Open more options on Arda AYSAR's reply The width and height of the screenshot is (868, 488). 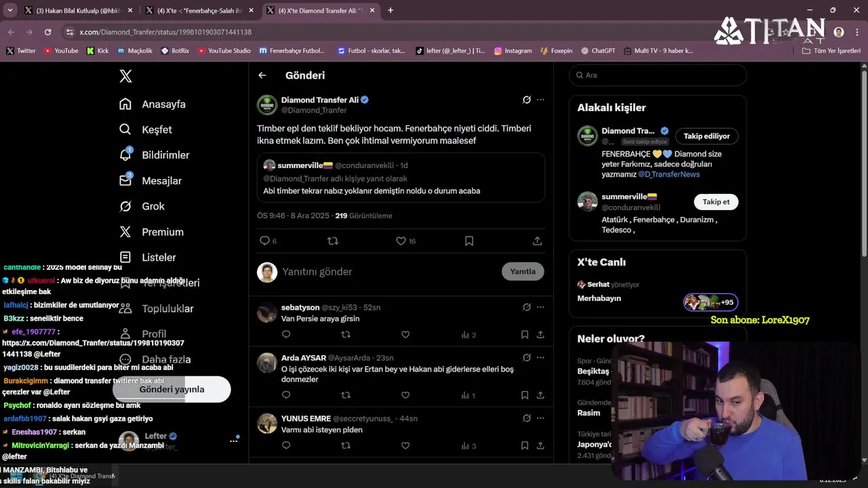click(540, 358)
